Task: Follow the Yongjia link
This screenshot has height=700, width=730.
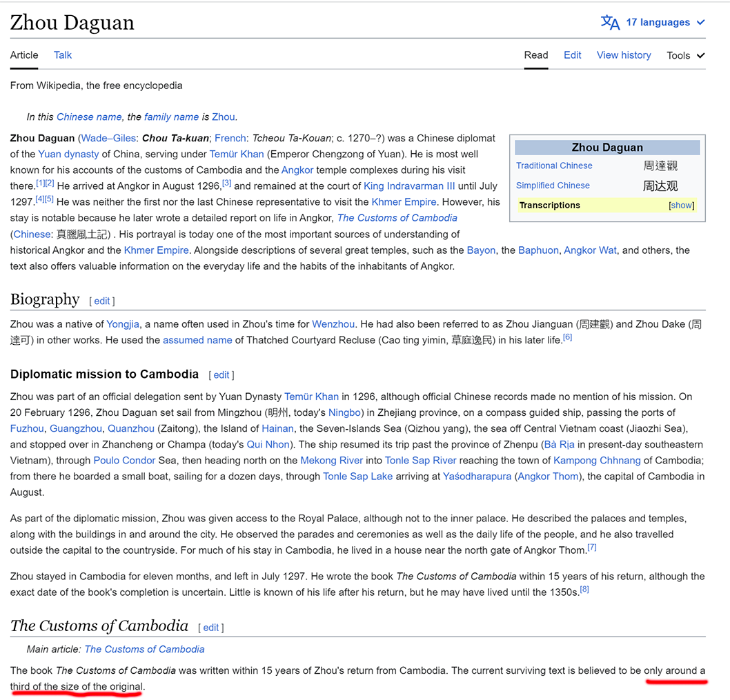Action: point(123,324)
